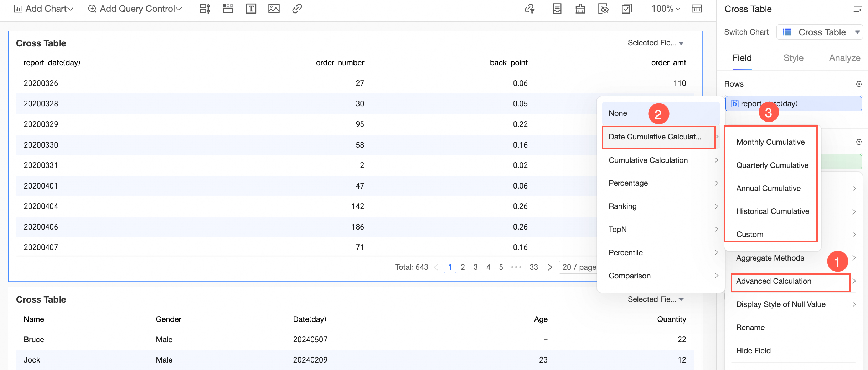Open the Percentage submenu
Viewport: 868px width, 370px height.
click(661, 183)
